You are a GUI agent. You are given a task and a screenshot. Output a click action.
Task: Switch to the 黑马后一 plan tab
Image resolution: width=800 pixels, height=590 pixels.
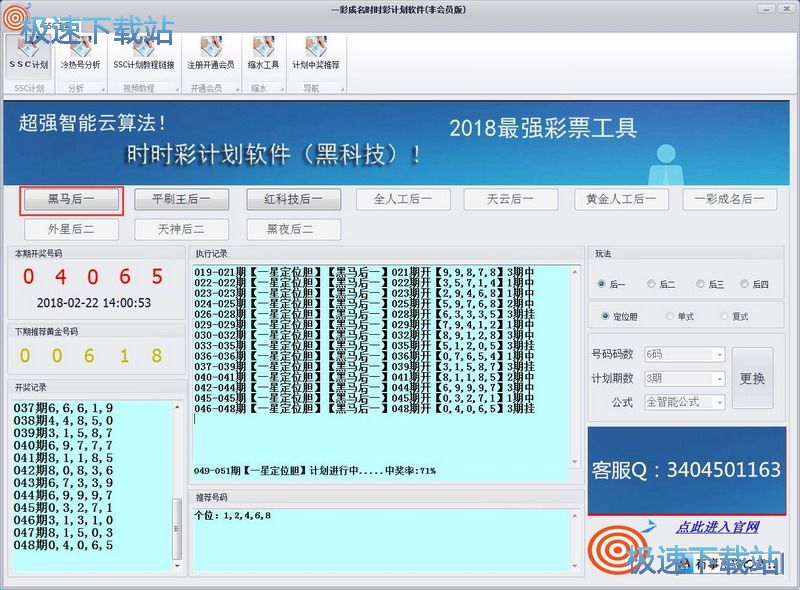71,199
